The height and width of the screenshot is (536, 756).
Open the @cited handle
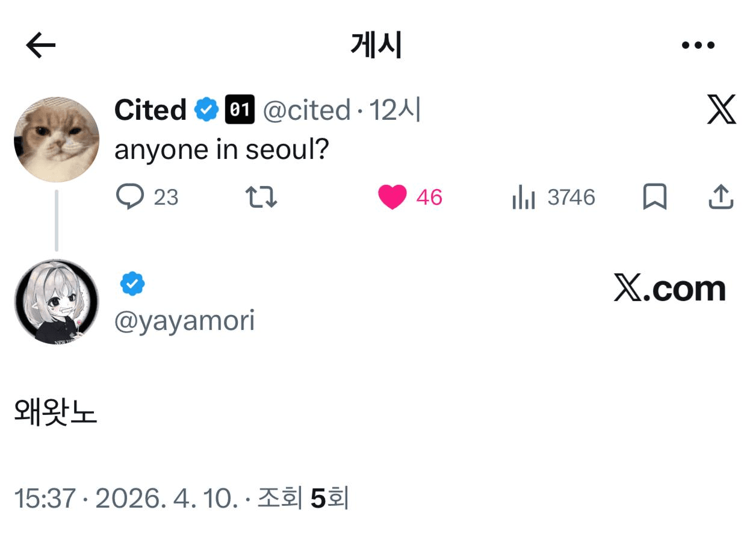306,110
